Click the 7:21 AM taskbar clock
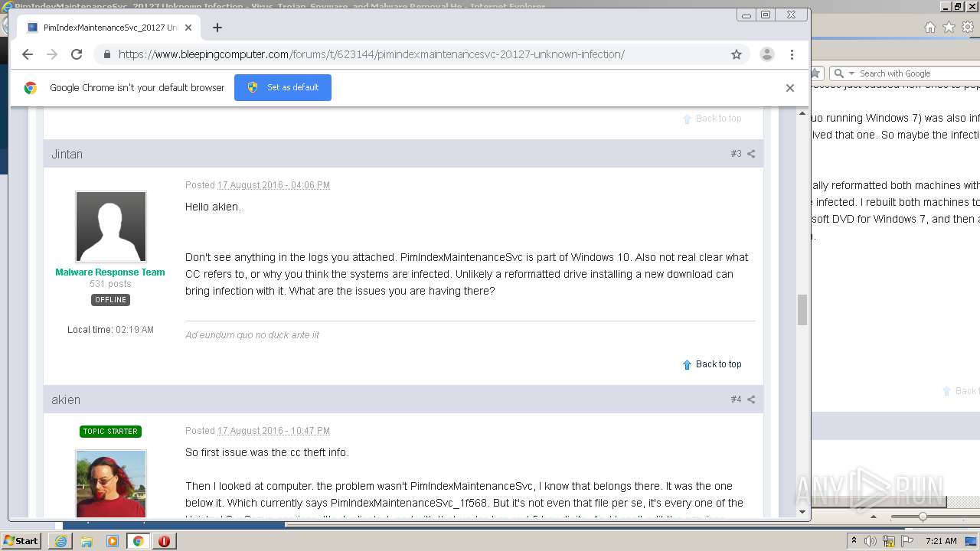 tap(941, 541)
